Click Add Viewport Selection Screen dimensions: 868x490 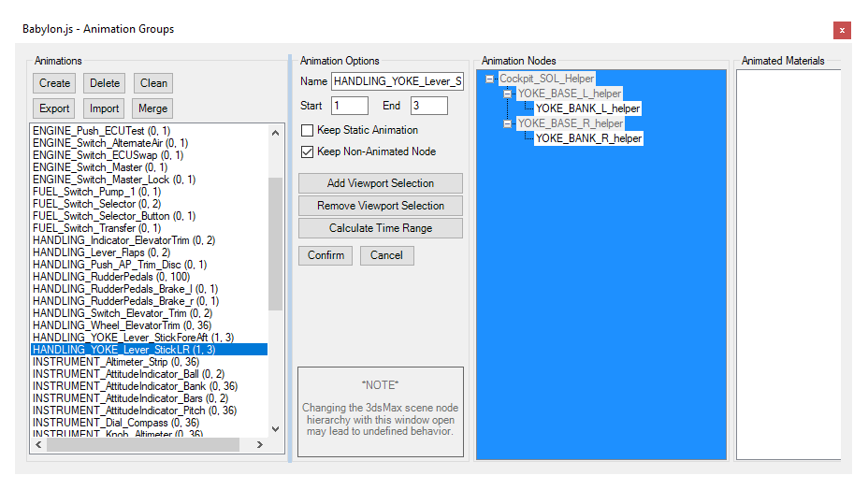coord(381,183)
